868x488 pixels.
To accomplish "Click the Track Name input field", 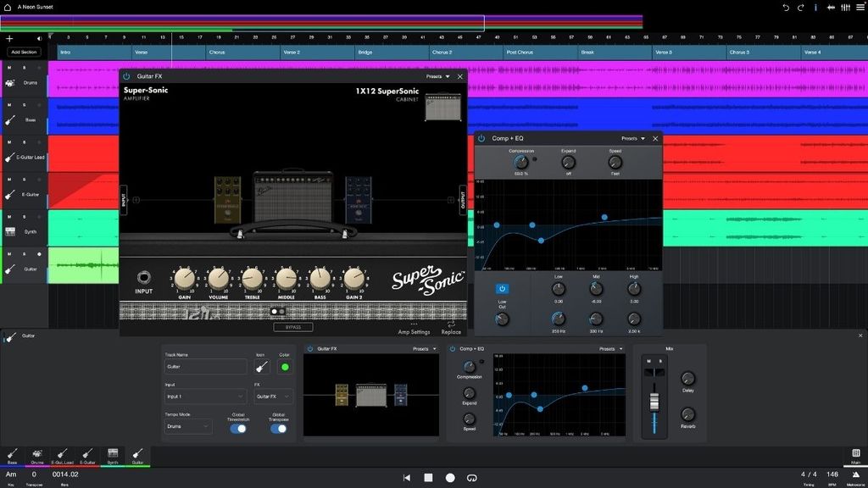I will click(205, 366).
